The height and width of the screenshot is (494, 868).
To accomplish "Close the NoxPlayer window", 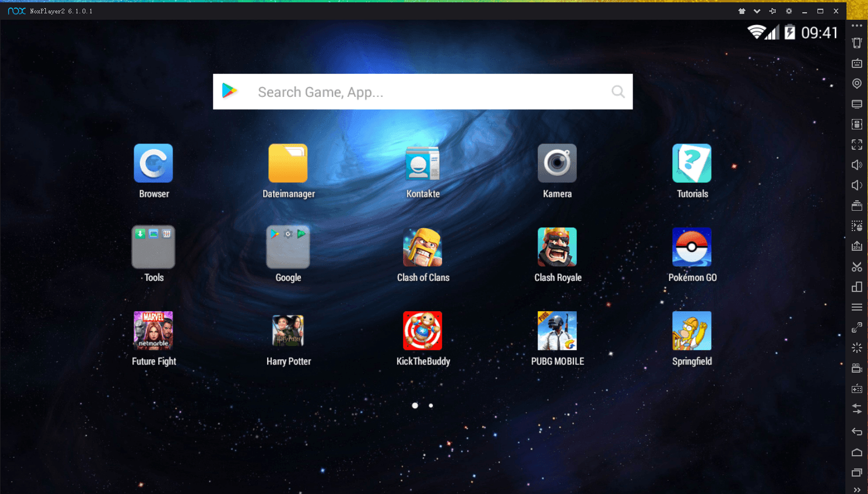I will (x=836, y=11).
